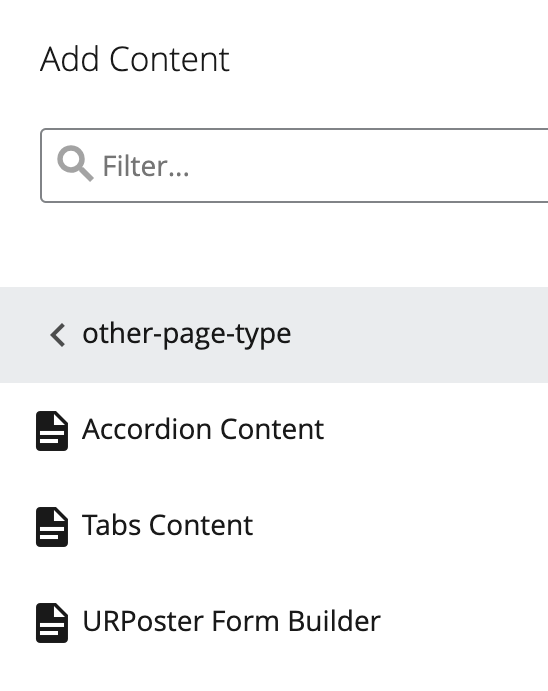Go back using the left chevron icon
Viewport: 548px width, 691px height.
point(58,335)
